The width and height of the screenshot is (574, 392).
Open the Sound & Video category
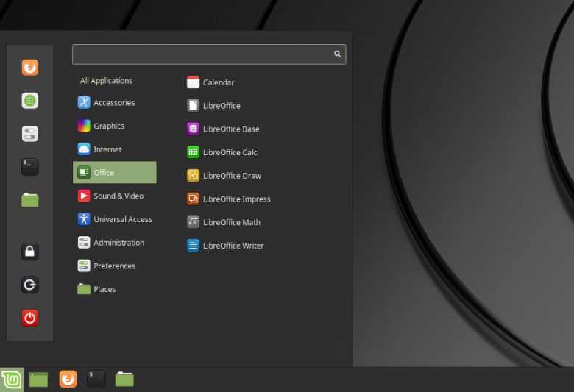tap(115, 196)
